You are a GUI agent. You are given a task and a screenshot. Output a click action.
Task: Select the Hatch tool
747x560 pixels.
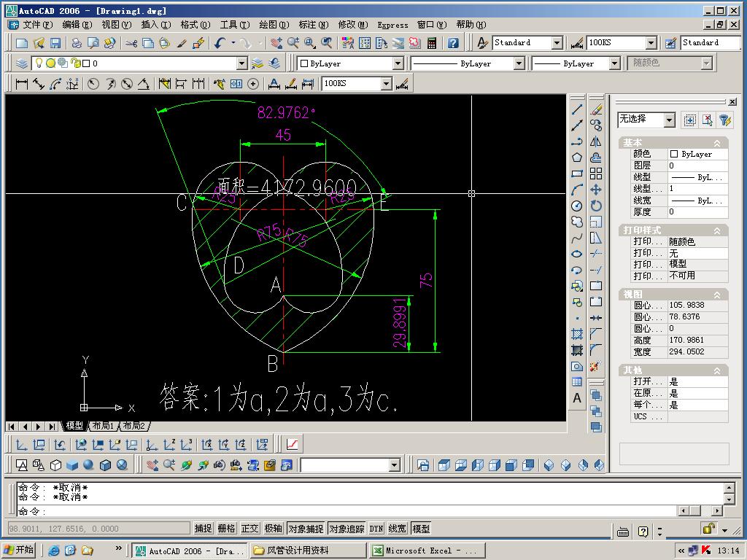577,334
